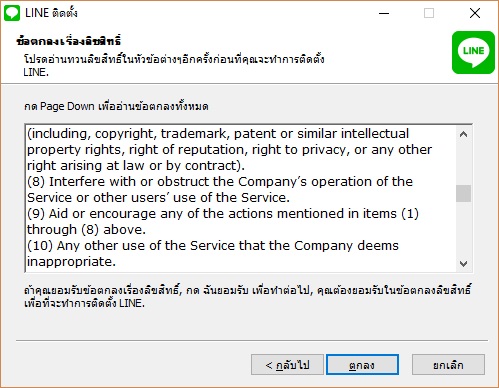Accept the agreement with ตกลง button
Screen dimensions: 499x388
click(x=362, y=365)
